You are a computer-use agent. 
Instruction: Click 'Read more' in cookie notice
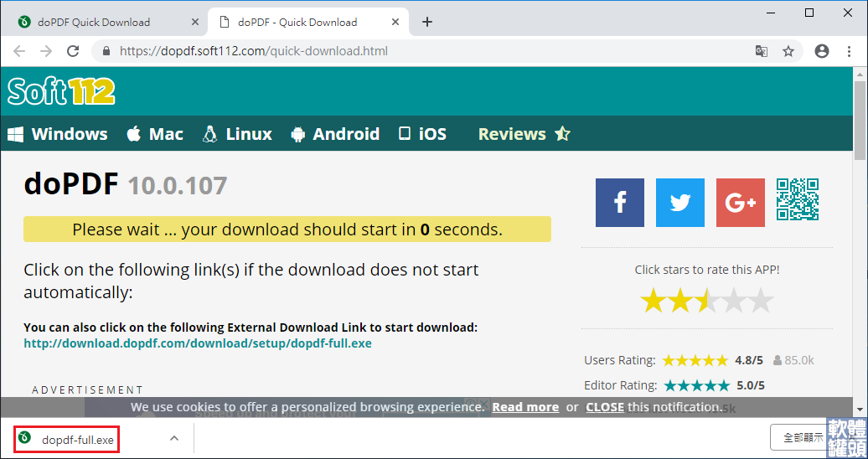click(525, 407)
